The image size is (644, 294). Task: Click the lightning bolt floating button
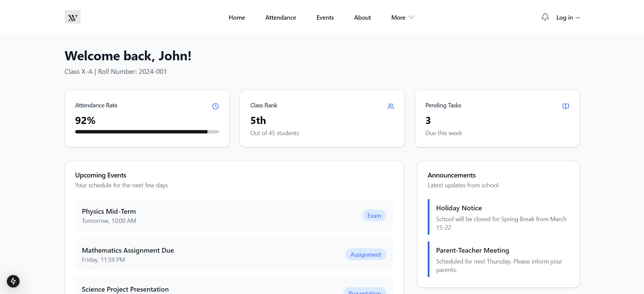13,281
